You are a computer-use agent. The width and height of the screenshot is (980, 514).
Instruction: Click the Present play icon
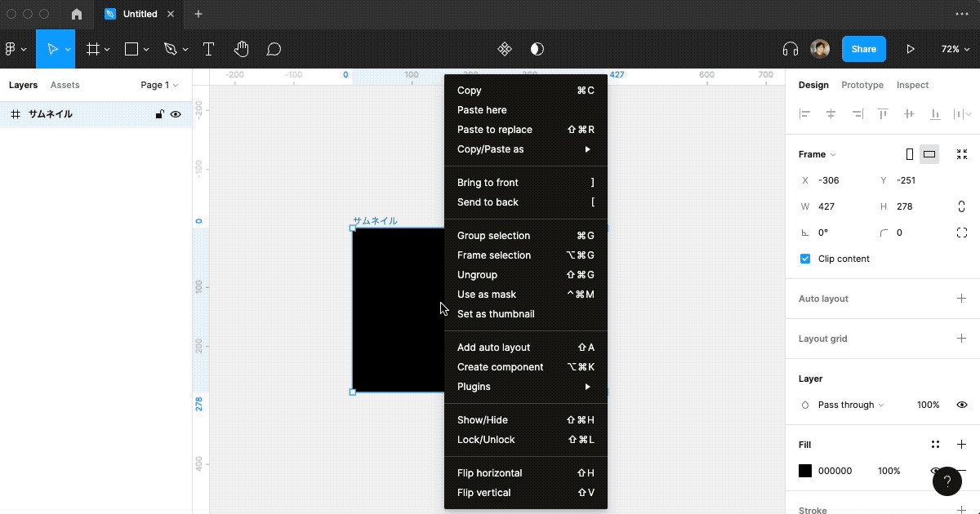tap(910, 49)
